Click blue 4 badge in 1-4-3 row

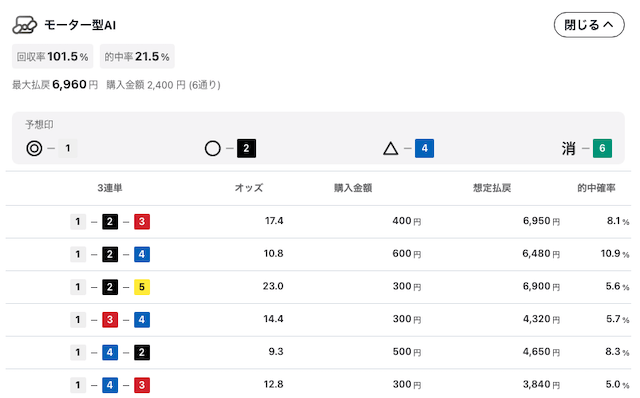coord(110,385)
